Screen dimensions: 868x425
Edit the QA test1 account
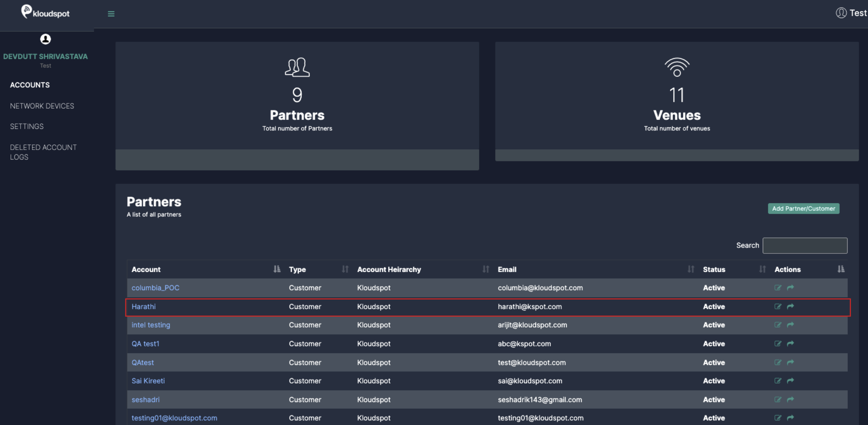(778, 343)
